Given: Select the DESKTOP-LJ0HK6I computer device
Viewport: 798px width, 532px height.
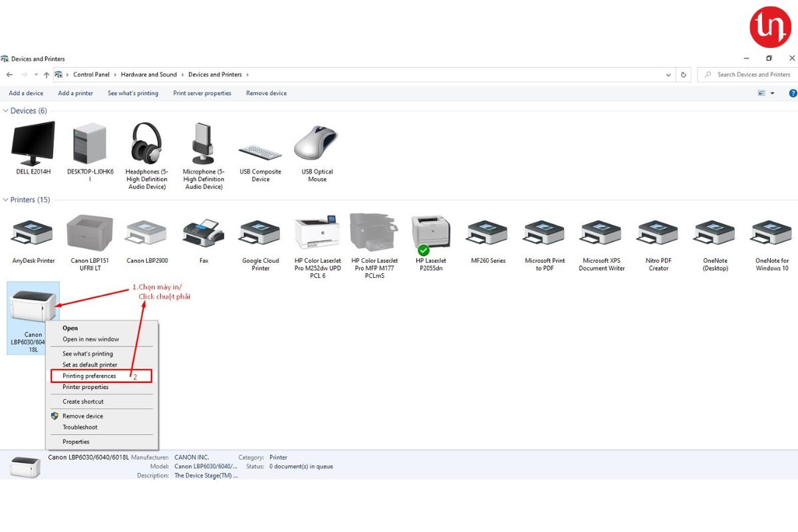Looking at the screenshot, I should pos(90,152).
